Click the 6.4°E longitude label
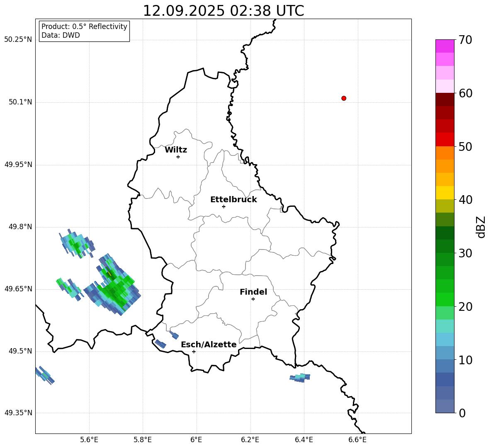 (304, 440)
